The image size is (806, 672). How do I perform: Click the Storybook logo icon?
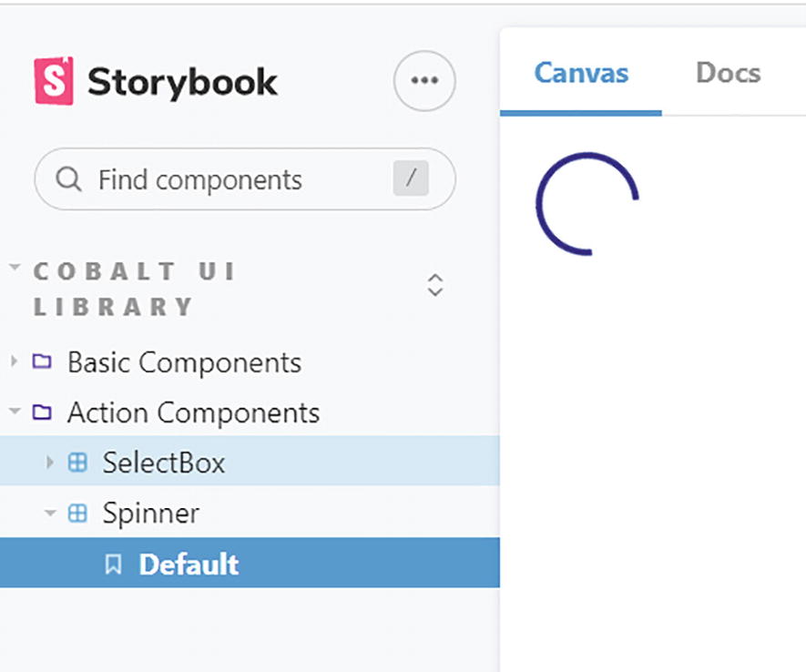tap(53, 82)
